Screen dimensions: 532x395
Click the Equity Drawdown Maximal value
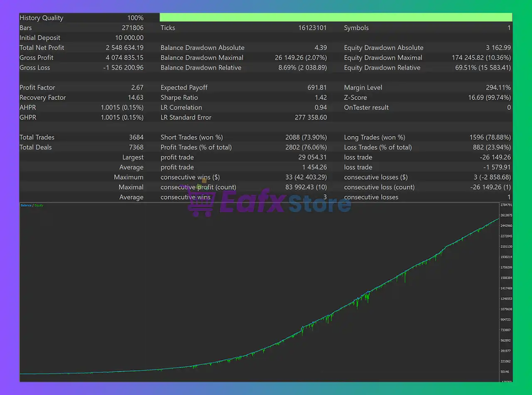click(481, 58)
